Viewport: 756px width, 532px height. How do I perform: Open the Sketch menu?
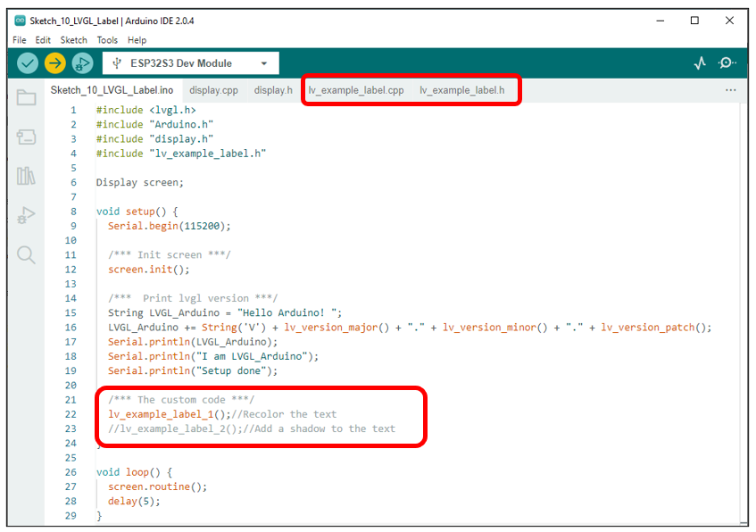pos(74,40)
